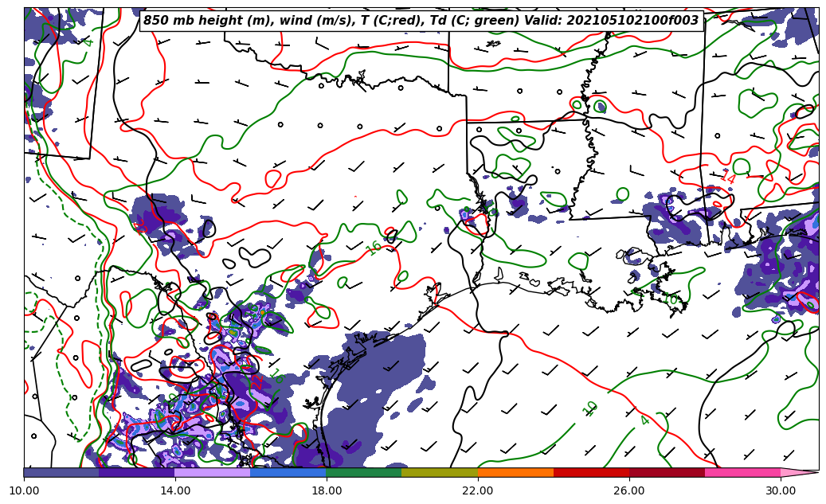The image size is (826, 504).
Task: Select the dark purple 12–14 colorbar segment
Action: (x=136, y=472)
